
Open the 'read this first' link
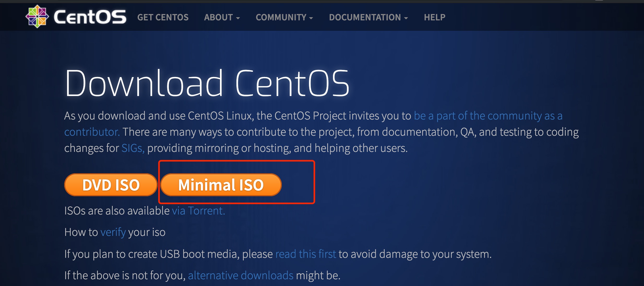pos(306,254)
